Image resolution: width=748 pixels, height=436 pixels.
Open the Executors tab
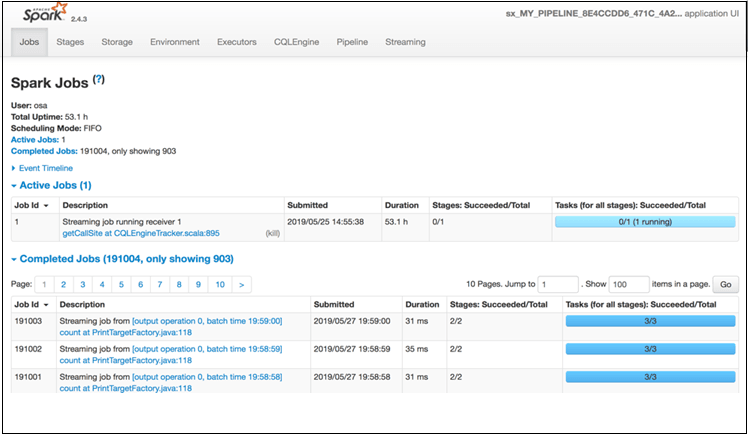pyautogui.click(x=237, y=42)
